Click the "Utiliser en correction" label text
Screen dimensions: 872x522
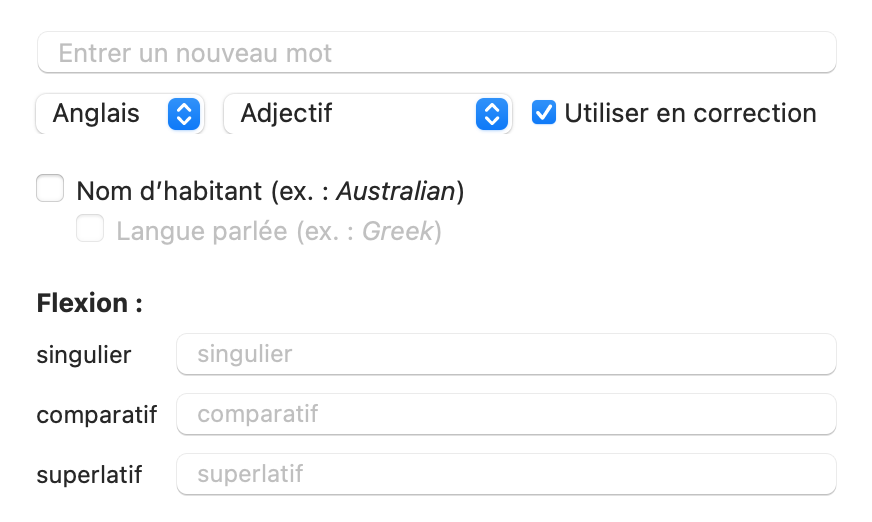[x=690, y=114]
